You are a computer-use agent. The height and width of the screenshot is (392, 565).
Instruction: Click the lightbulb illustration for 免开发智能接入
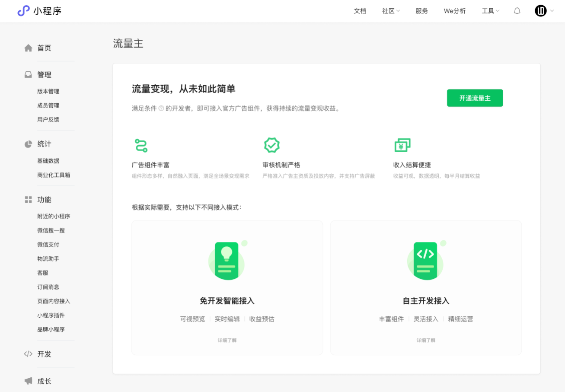pyautogui.click(x=227, y=260)
